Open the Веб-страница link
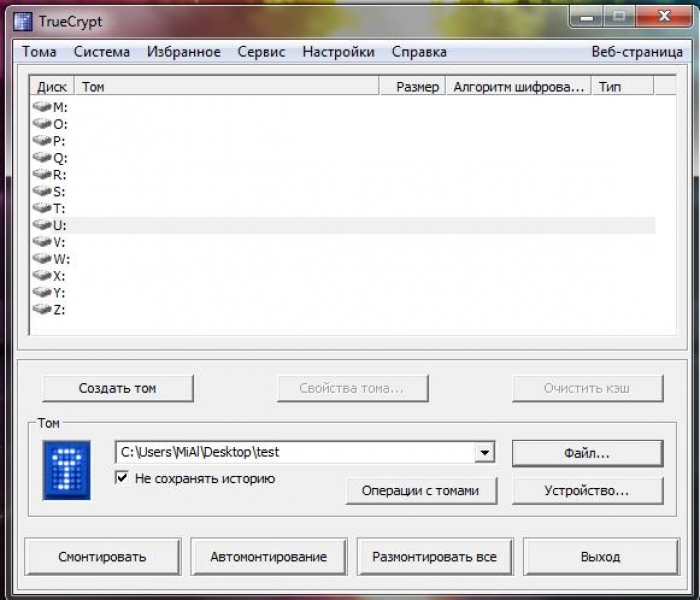700x600 pixels. (637, 52)
